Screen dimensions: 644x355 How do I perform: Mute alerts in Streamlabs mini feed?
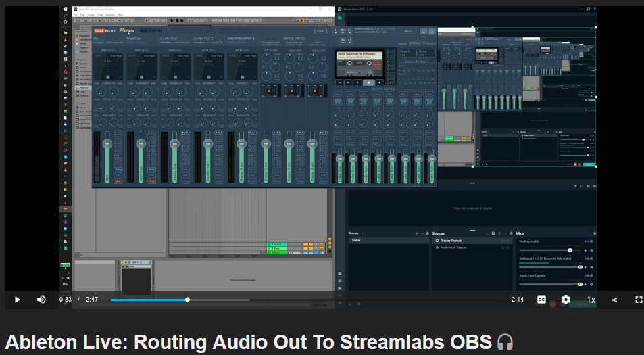coord(595,186)
